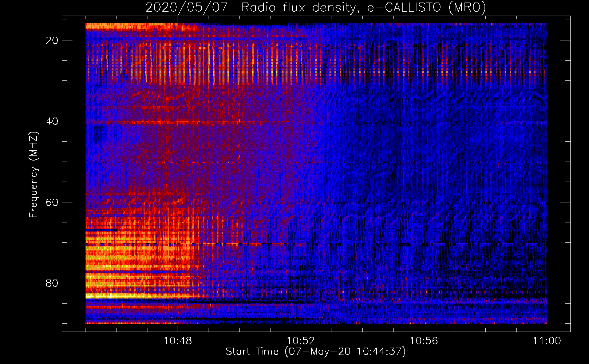Image resolution: width=589 pixels, height=364 pixels.
Task: Click the '10:52' time tick label
Action: point(301,341)
